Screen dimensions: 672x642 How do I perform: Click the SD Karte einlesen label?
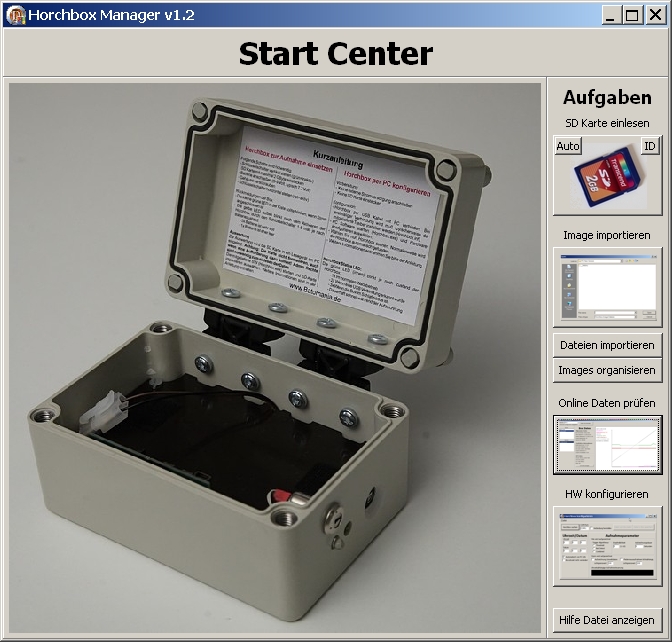[x=607, y=123]
